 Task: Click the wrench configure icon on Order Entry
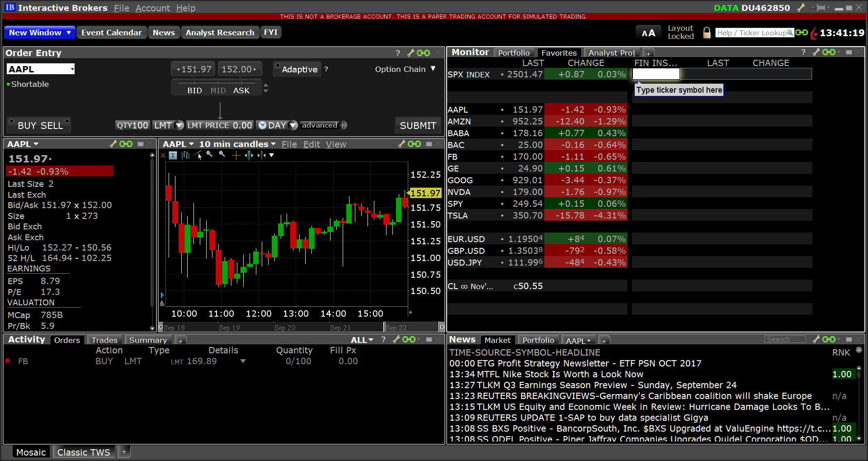410,53
